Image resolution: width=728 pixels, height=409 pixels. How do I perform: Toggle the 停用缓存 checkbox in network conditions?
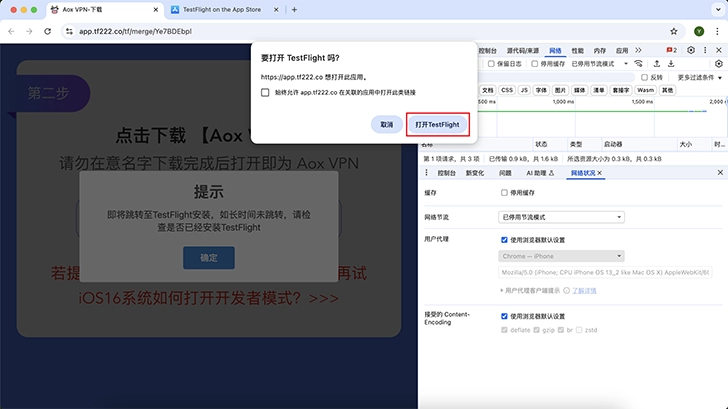[x=505, y=192]
